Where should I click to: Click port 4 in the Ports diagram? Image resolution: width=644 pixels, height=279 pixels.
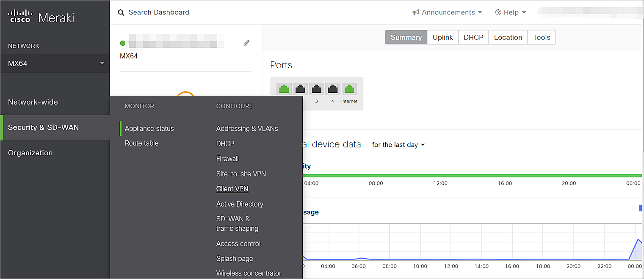pos(332,88)
